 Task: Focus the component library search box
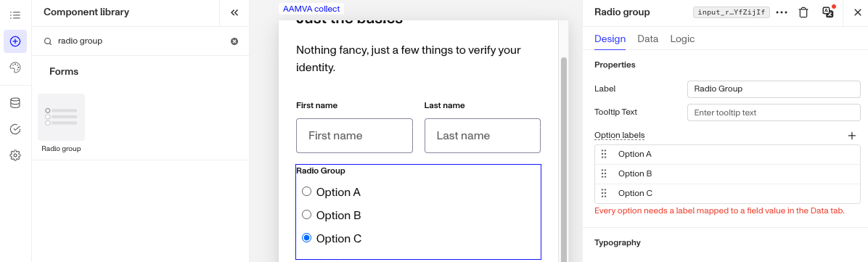tap(142, 41)
